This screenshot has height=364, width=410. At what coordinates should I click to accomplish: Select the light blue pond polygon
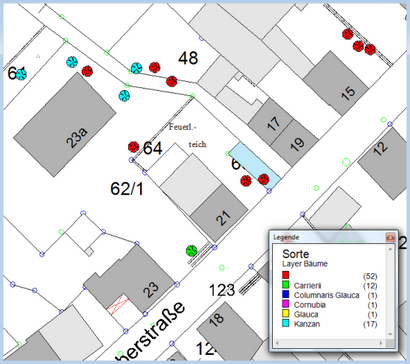pos(255,165)
